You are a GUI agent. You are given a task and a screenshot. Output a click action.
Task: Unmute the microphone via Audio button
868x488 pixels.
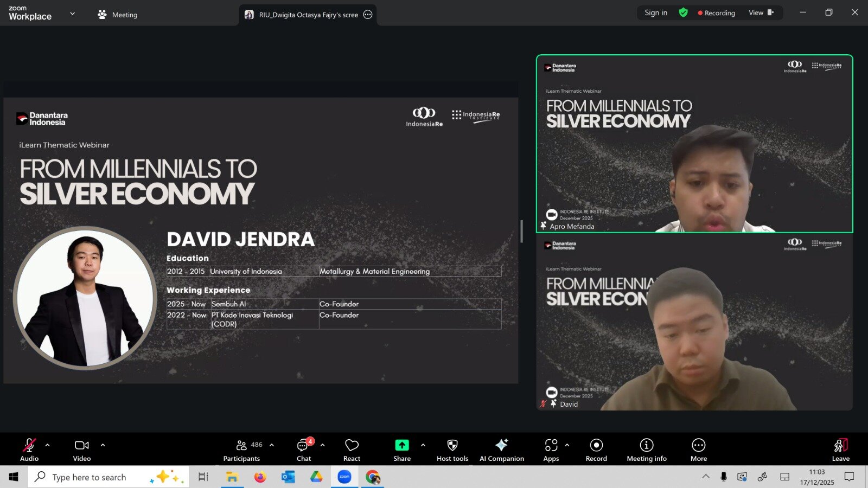pyautogui.click(x=29, y=450)
